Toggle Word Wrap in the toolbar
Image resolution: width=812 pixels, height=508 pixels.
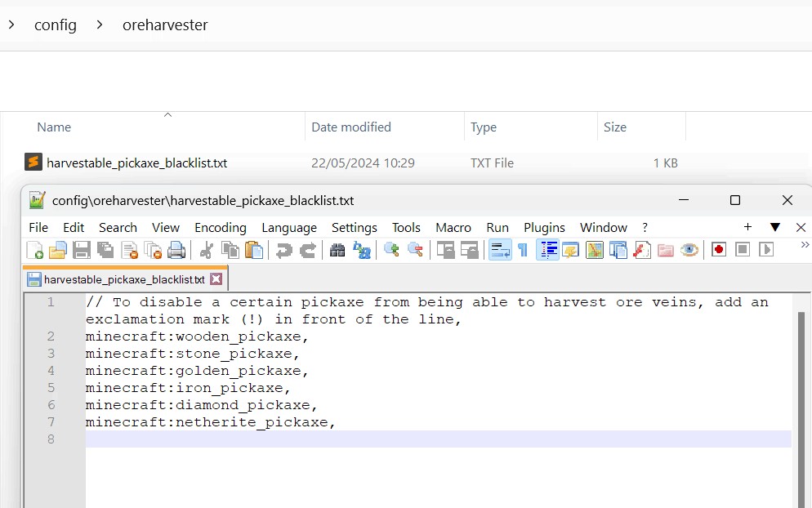500,250
